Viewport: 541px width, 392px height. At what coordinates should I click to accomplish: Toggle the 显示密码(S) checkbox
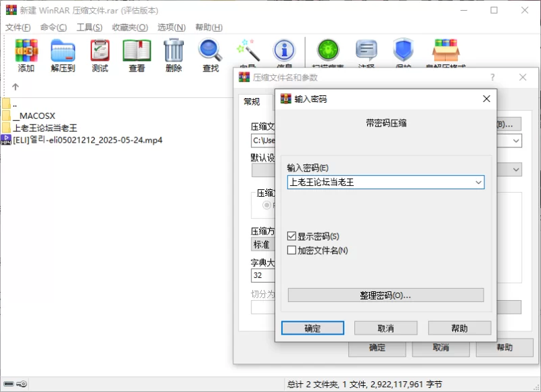pyautogui.click(x=291, y=236)
